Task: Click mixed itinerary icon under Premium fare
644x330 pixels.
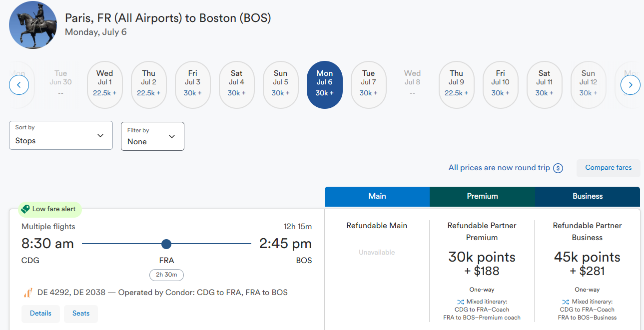Action: [x=460, y=302]
